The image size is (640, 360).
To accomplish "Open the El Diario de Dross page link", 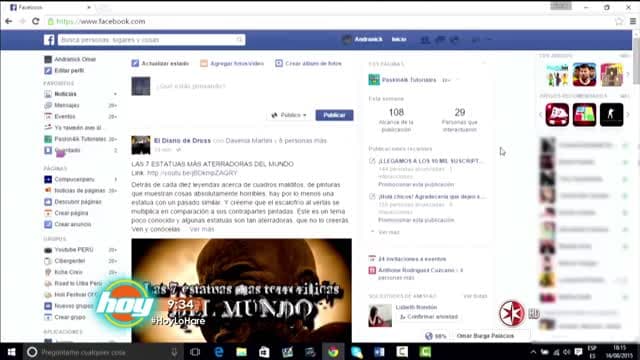I will coord(182,140).
